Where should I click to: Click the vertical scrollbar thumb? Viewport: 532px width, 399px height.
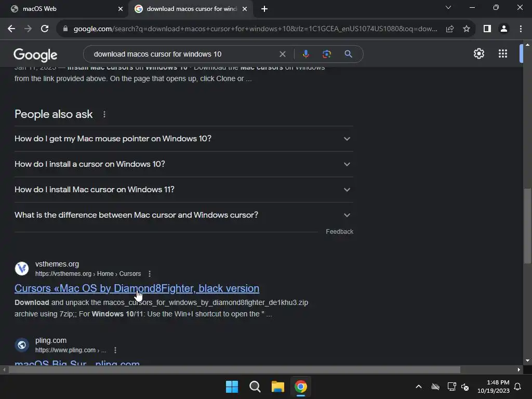coord(527,225)
